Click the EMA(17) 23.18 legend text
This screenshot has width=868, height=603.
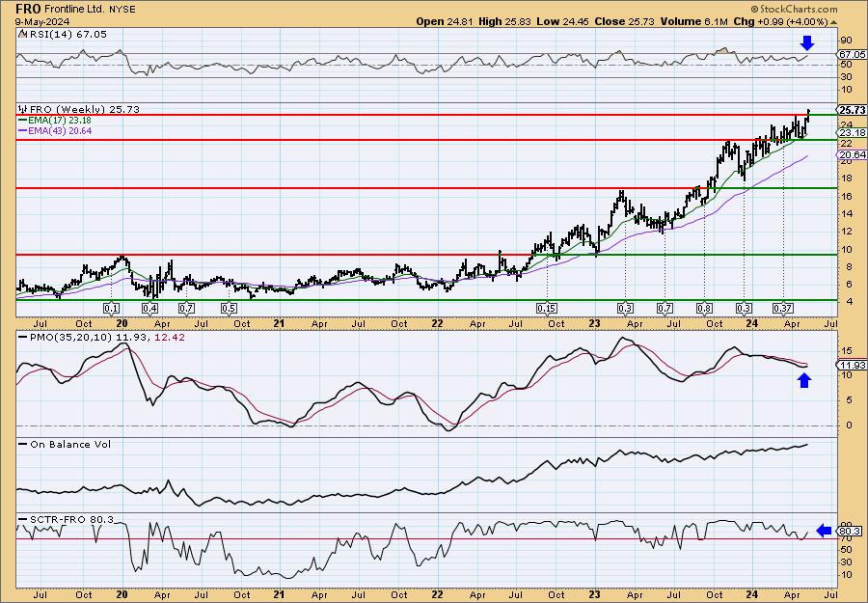(60, 121)
